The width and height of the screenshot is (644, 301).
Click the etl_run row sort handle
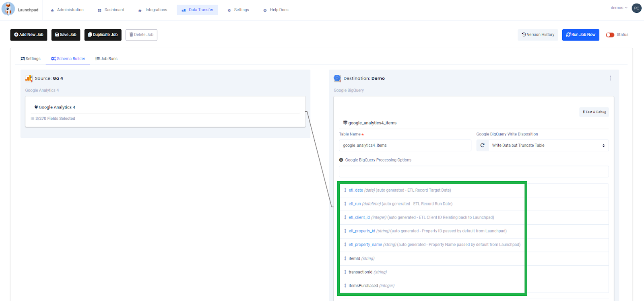coord(345,204)
